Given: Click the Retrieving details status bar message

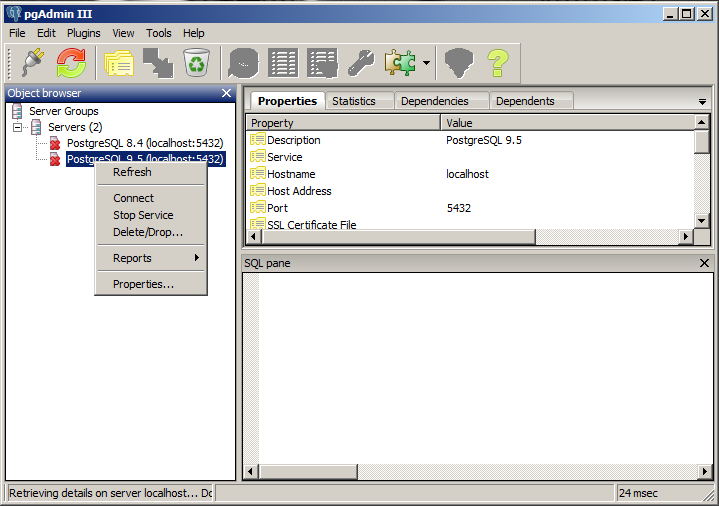Looking at the screenshot, I should tap(111, 493).
